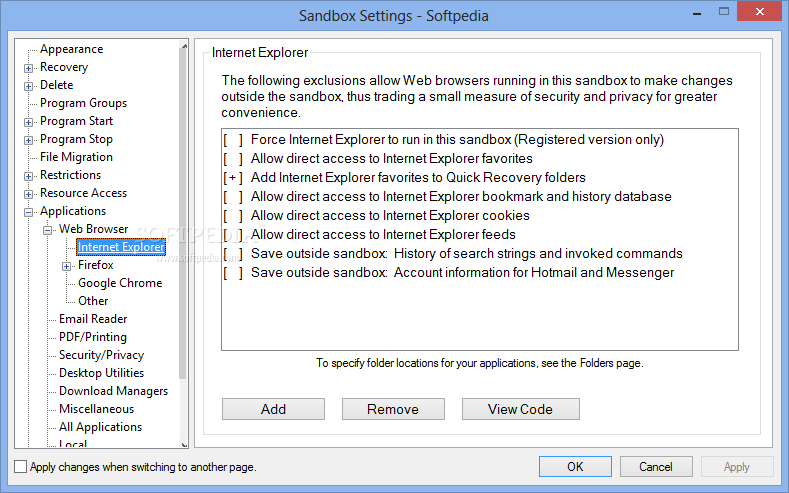Expand the Resource Access node
The height and width of the screenshot is (493, 789).
point(29,194)
